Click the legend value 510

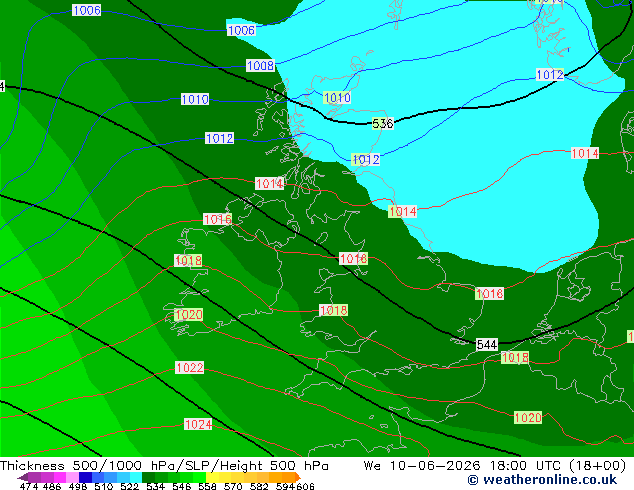click(104, 486)
